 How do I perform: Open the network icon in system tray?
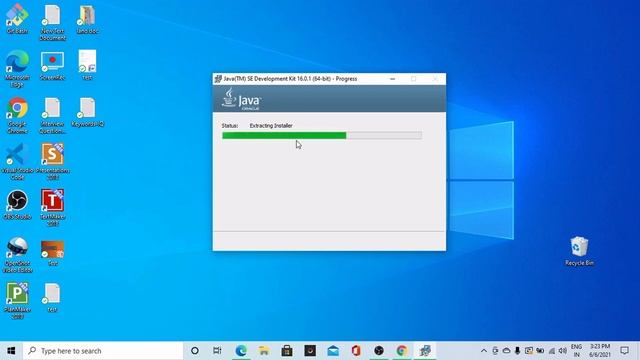click(x=551, y=351)
